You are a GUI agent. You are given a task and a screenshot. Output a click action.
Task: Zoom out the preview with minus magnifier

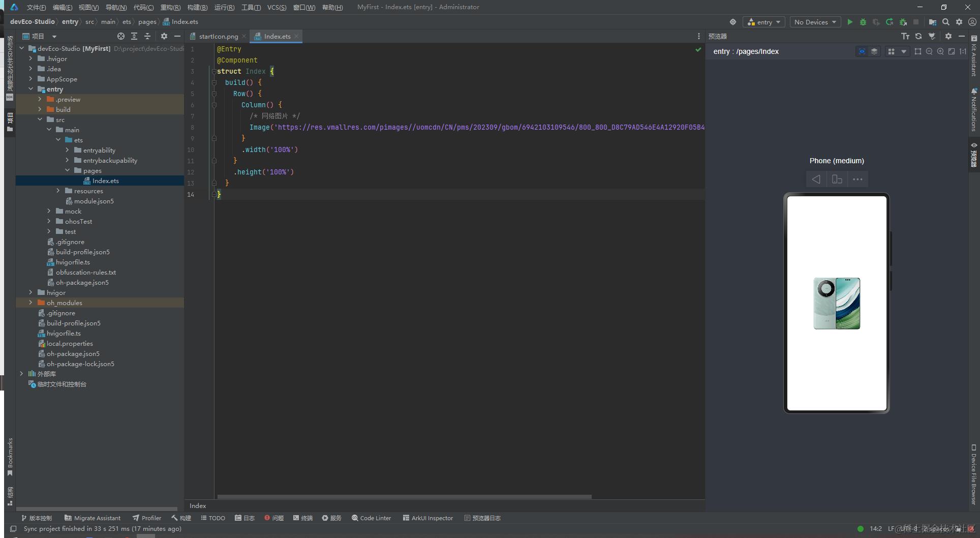(x=929, y=51)
